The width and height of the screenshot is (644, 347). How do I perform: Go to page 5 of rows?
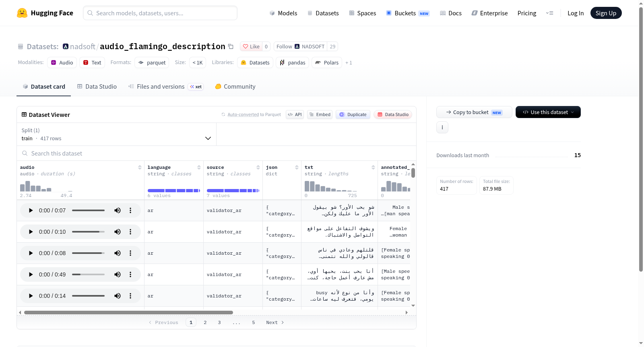click(254, 322)
